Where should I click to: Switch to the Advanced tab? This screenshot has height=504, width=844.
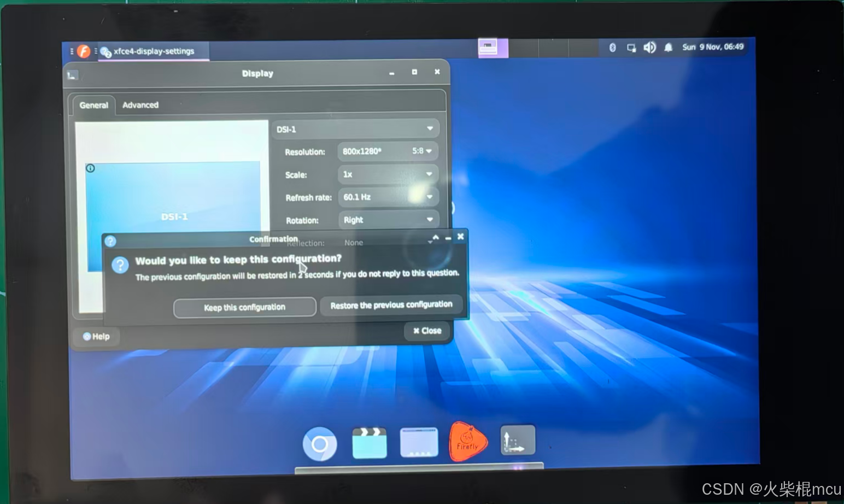pyautogui.click(x=140, y=105)
